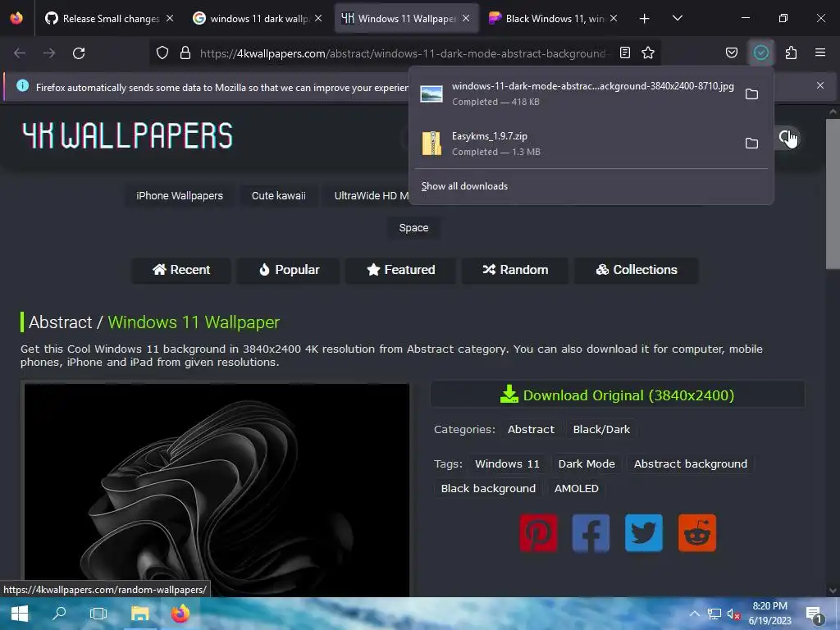840x630 pixels.
Task: Click the address bar URL field
Action: pyautogui.click(x=404, y=53)
